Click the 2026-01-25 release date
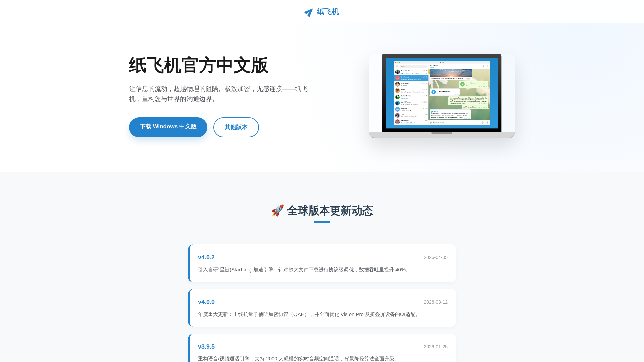644x362 pixels. coord(436,347)
